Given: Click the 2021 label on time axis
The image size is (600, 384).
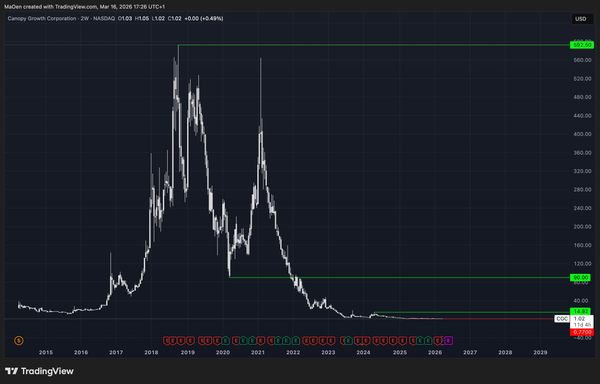Looking at the screenshot, I should [x=258, y=352].
